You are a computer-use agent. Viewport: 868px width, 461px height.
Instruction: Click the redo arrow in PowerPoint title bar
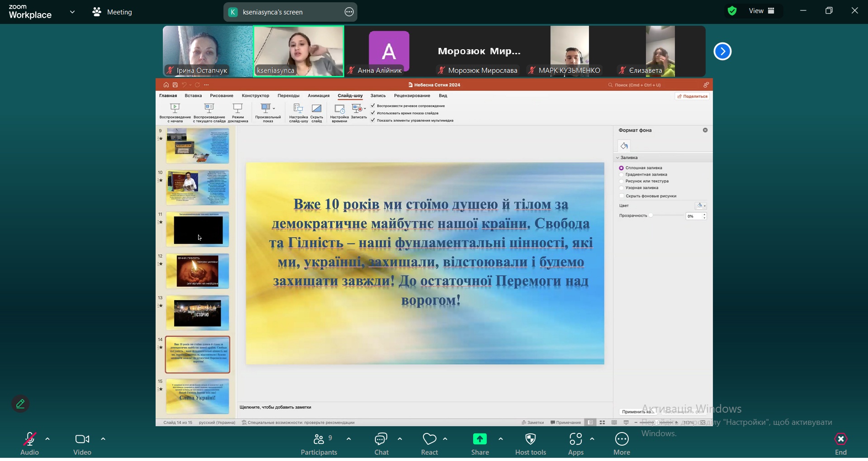pyautogui.click(x=198, y=85)
